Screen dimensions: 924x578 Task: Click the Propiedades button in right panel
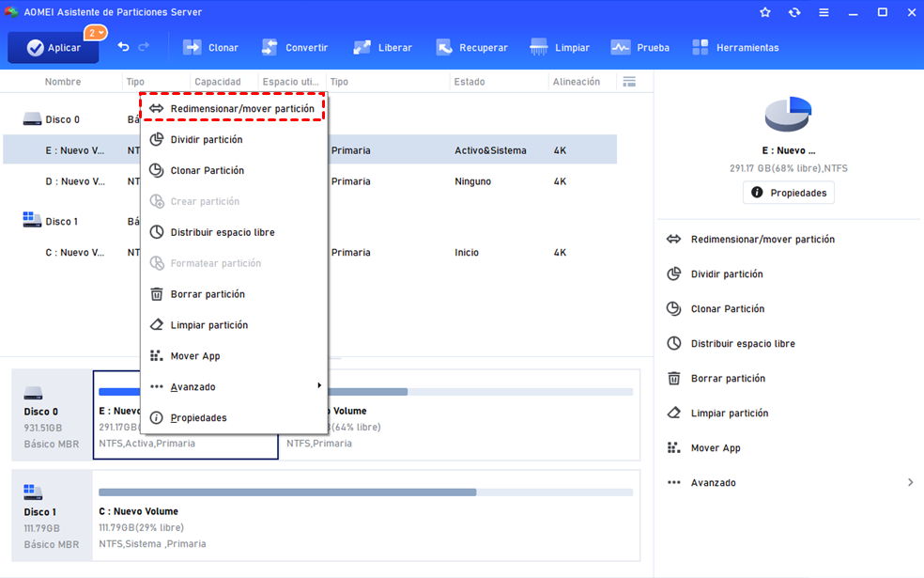point(789,193)
